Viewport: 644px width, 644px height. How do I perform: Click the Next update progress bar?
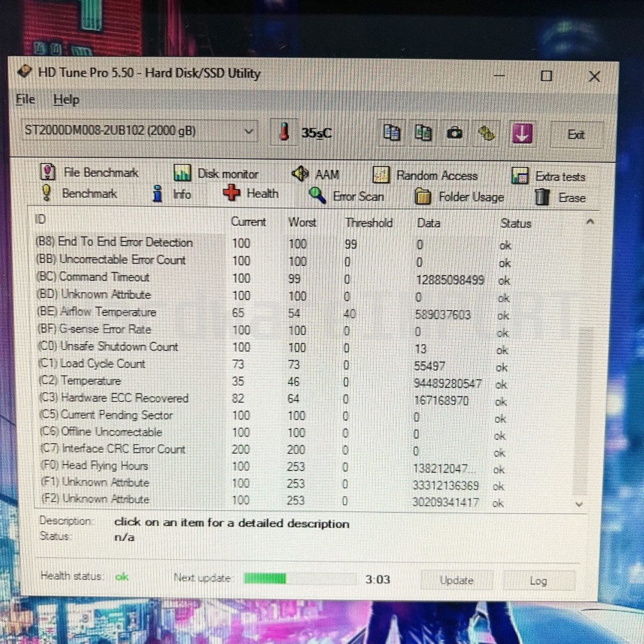pos(300,578)
